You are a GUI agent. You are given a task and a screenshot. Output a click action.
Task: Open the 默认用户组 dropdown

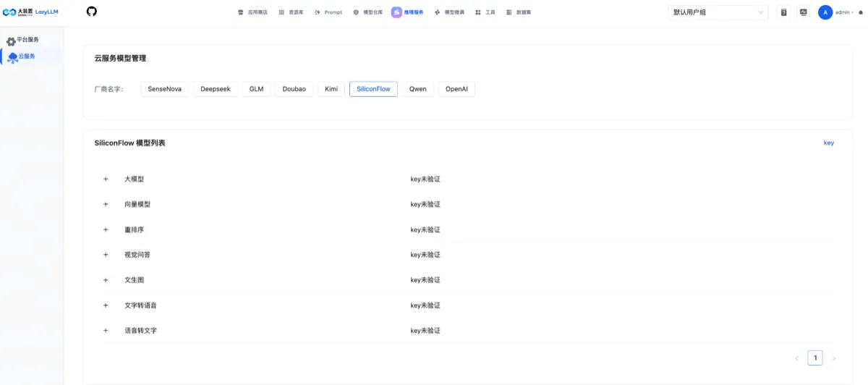(x=718, y=12)
